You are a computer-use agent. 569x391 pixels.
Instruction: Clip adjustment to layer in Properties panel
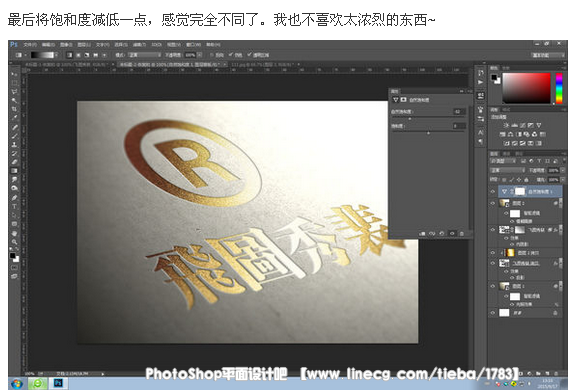[x=422, y=233]
